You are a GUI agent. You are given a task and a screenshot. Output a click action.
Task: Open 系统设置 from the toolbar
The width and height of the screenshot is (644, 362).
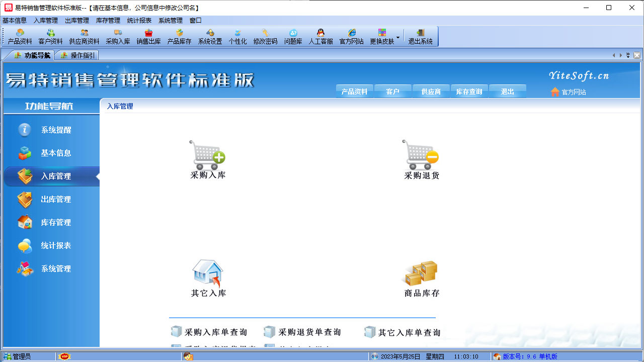click(209, 36)
